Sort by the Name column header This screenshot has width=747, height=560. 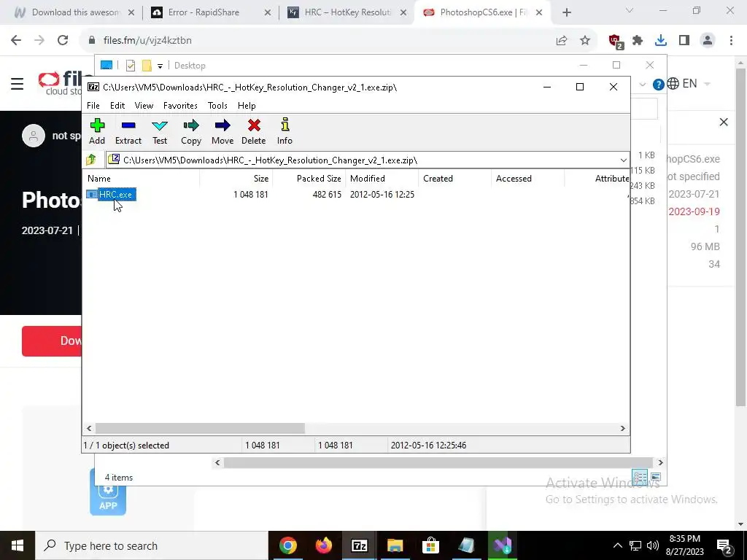tap(142, 179)
